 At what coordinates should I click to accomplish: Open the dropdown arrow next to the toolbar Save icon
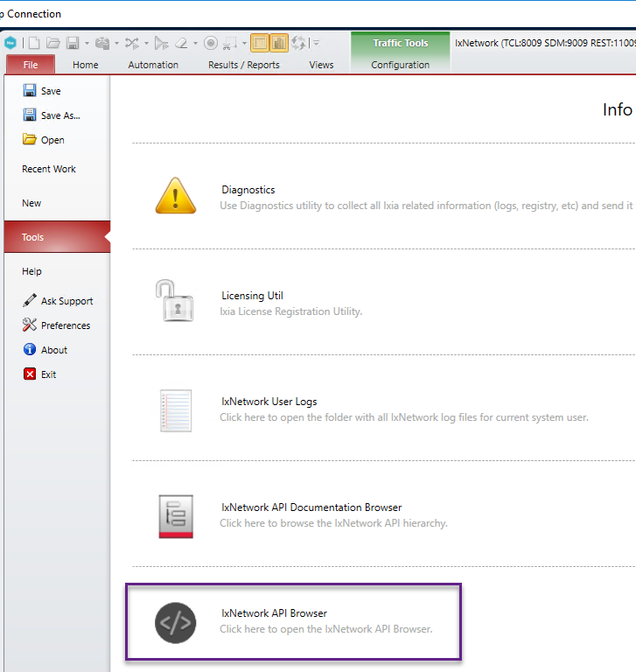(x=87, y=43)
